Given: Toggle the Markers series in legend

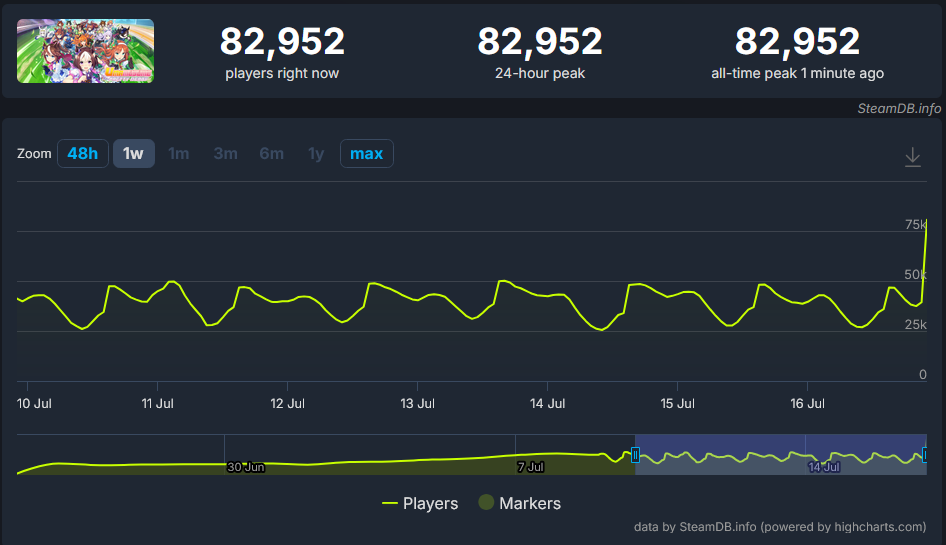Looking at the screenshot, I should coord(519,503).
